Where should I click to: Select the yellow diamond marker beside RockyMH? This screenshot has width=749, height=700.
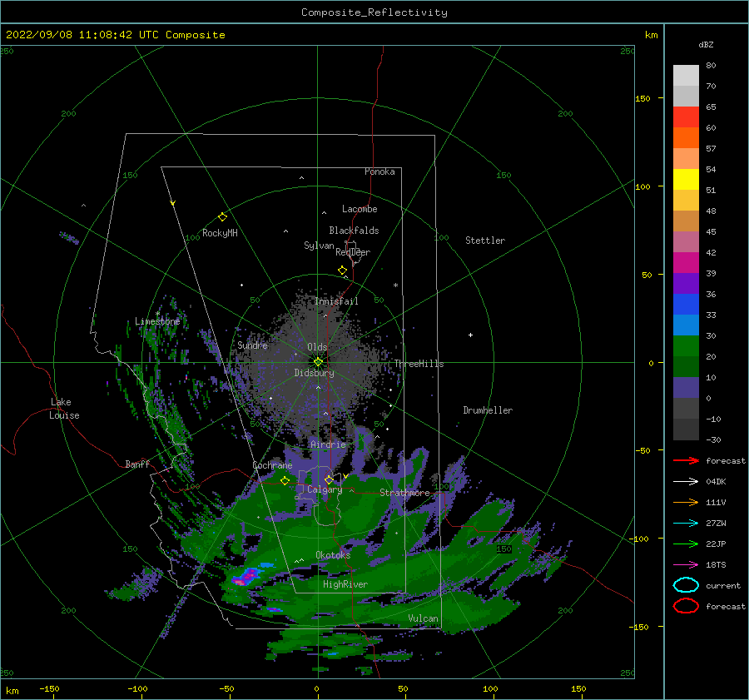click(x=222, y=217)
